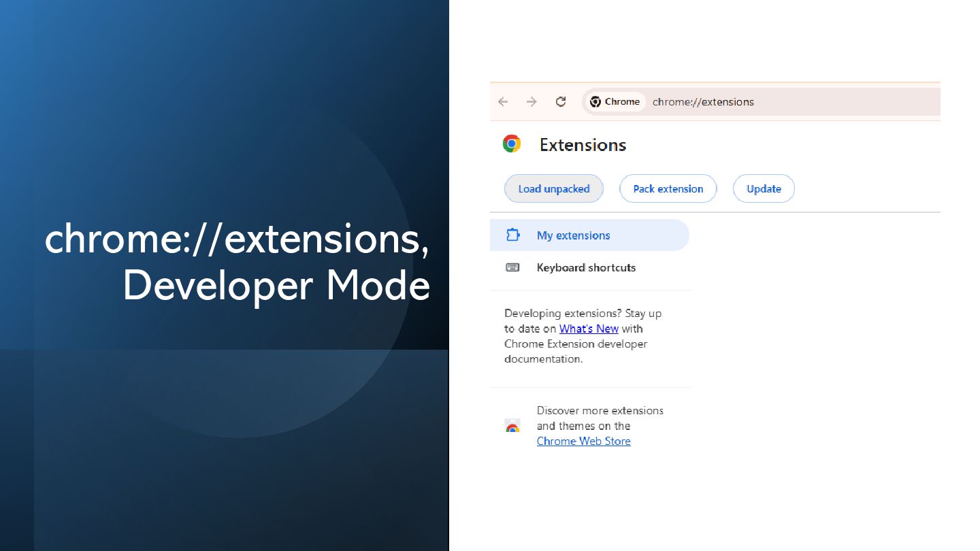Reload the chrome://extensions page
The width and height of the screenshot is (980, 551).
pos(561,102)
